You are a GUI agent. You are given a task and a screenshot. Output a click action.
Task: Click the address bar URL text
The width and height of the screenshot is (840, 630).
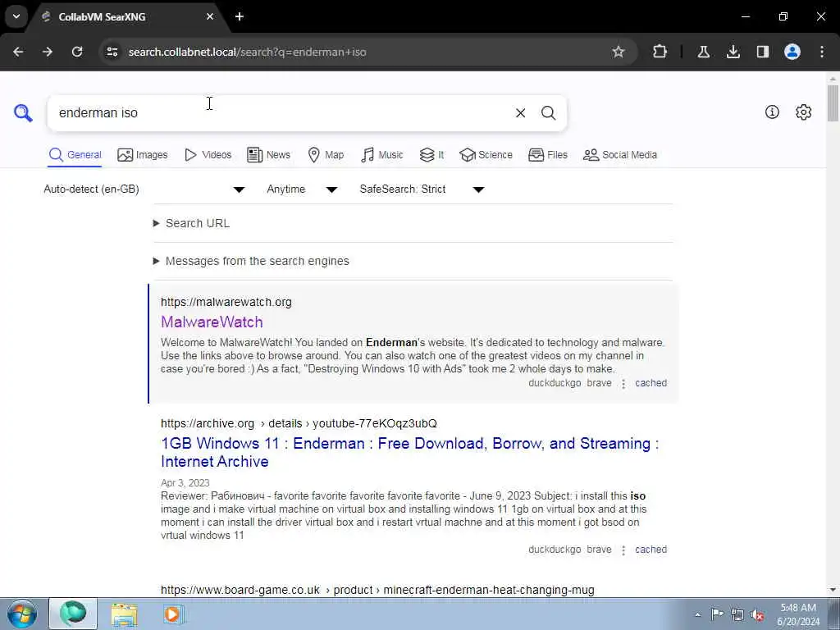(x=248, y=52)
